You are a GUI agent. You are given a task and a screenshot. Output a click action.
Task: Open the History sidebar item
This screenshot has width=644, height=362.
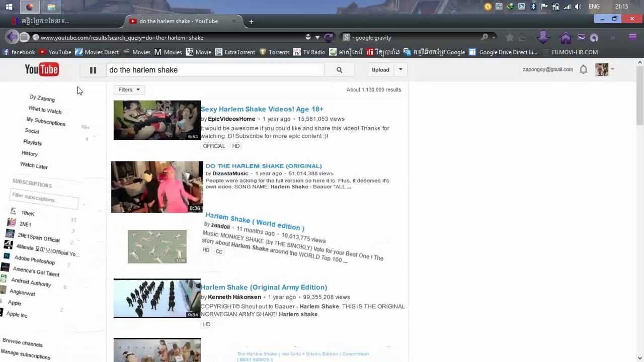(30, 153)
